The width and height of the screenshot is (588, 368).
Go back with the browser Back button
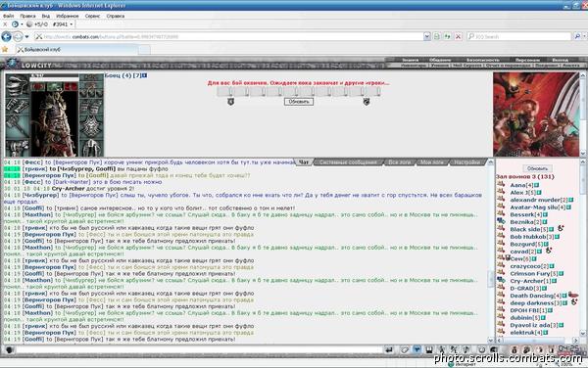pos(7,36)
